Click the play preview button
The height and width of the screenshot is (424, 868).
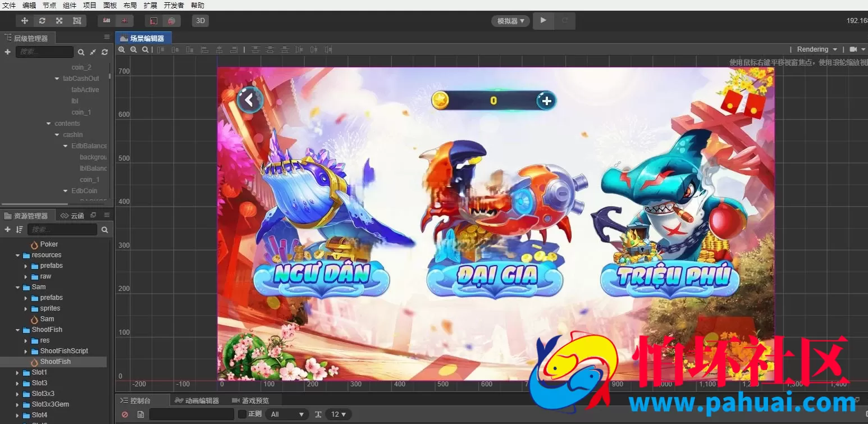pos(543,21)
